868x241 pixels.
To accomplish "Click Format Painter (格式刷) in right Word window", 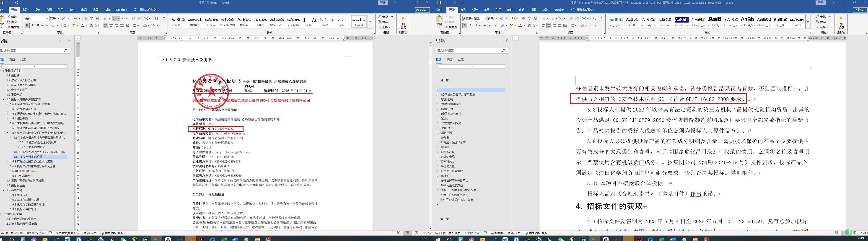I will [x=451, y=27].
